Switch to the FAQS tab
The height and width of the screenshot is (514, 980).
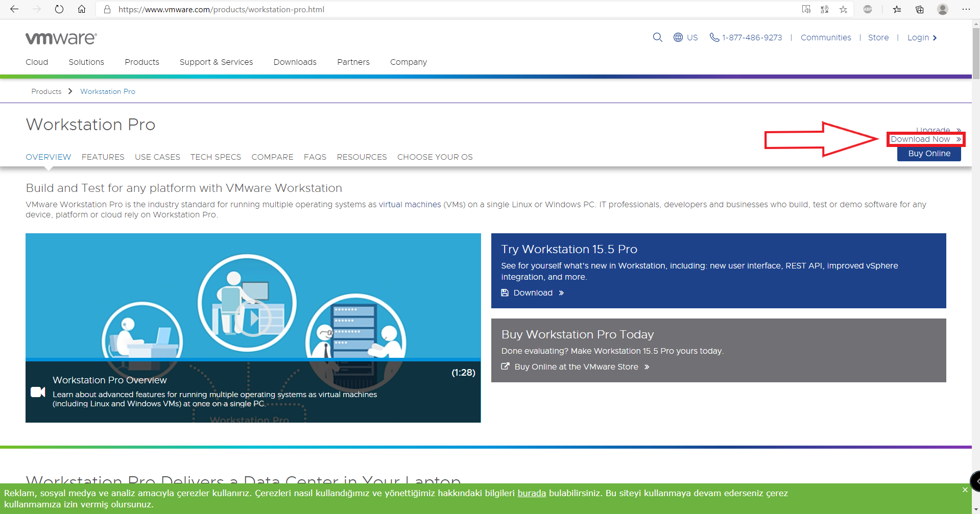315,157
